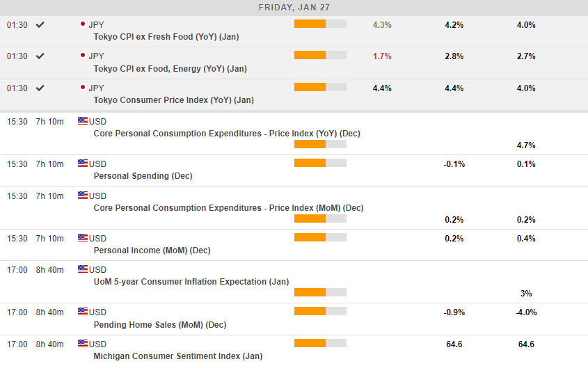Click US flag for Pending Home Sales
This screenshot has height=366, width=588.
pyautogui.click(x=83, y=312)
